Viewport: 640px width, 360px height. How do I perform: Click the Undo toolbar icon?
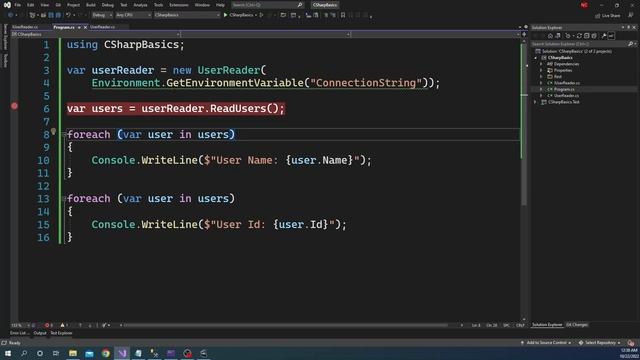(68, 15)
